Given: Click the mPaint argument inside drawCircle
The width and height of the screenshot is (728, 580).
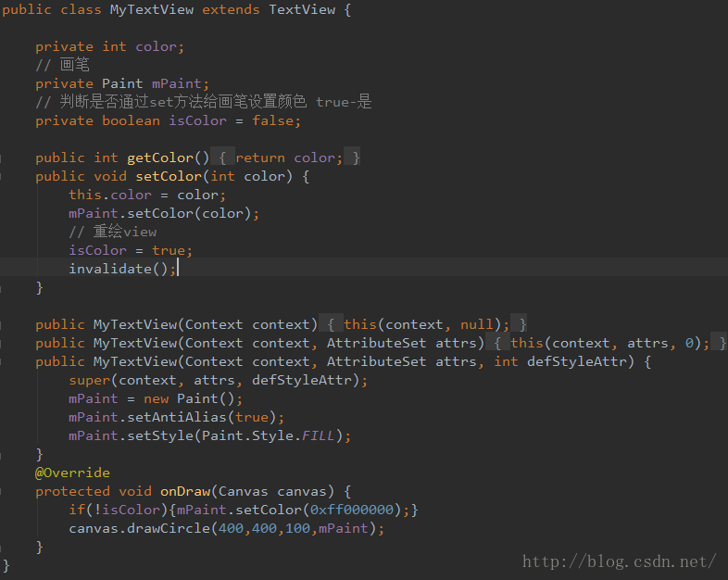Looking at the screenshot, I should 343,528.
